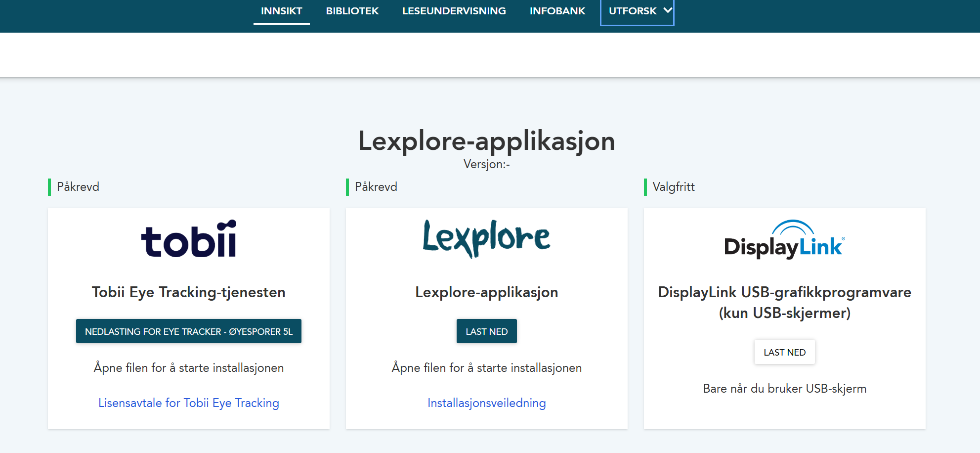
Task: Click the Tobii logo
Action: coord(189,238)
